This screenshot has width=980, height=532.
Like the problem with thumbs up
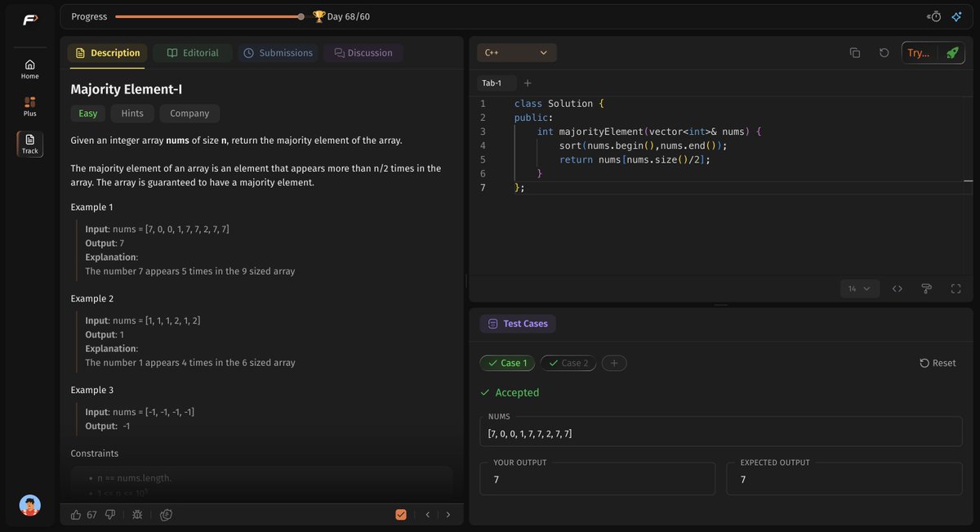coord(76,515)
